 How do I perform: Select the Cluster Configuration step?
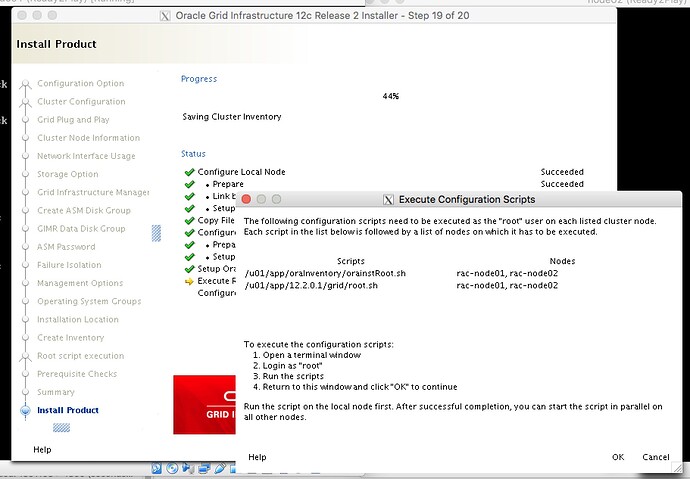(81, 102)
